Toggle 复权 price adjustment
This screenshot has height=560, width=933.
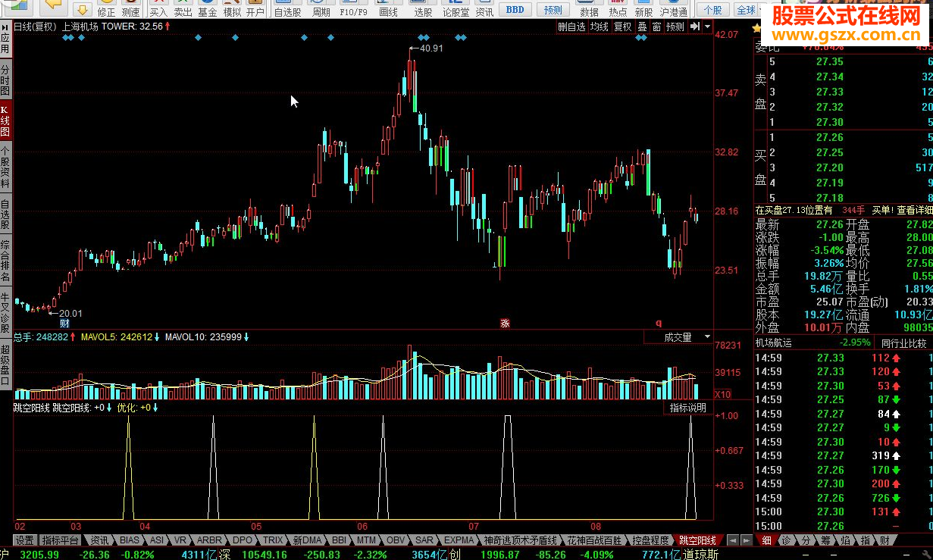click(x=622, y=27)
